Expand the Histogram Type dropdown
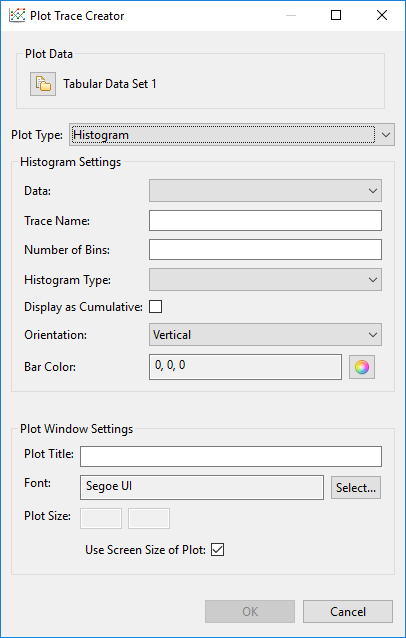Image resolution: width=406 pixels, height=638 pixels. (265, 280)
